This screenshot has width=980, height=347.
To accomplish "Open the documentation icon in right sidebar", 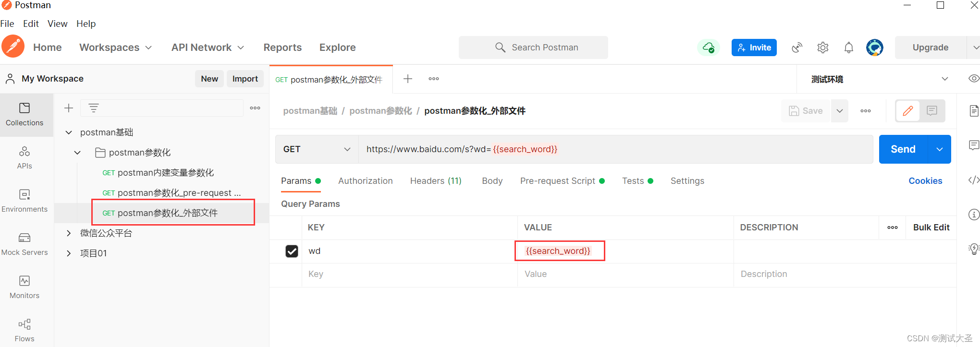I will (x=974, y=111).
